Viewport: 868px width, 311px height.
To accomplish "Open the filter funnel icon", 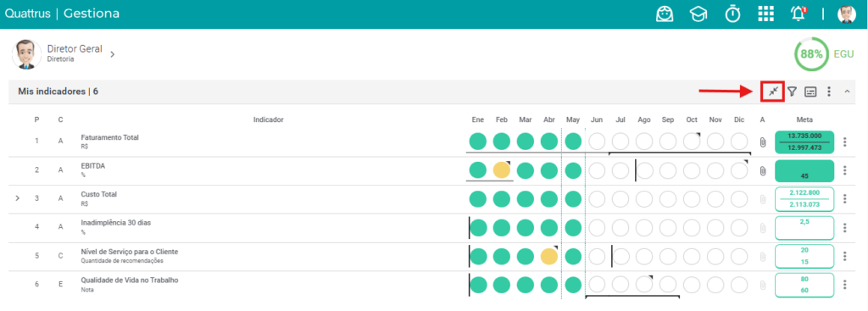I will (793, 92).
